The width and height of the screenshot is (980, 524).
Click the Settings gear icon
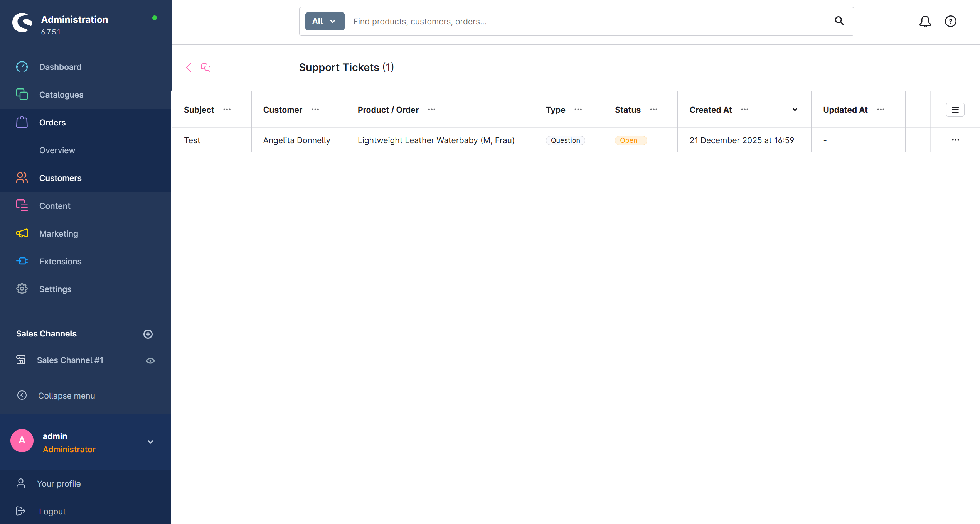tap(22, 289)
